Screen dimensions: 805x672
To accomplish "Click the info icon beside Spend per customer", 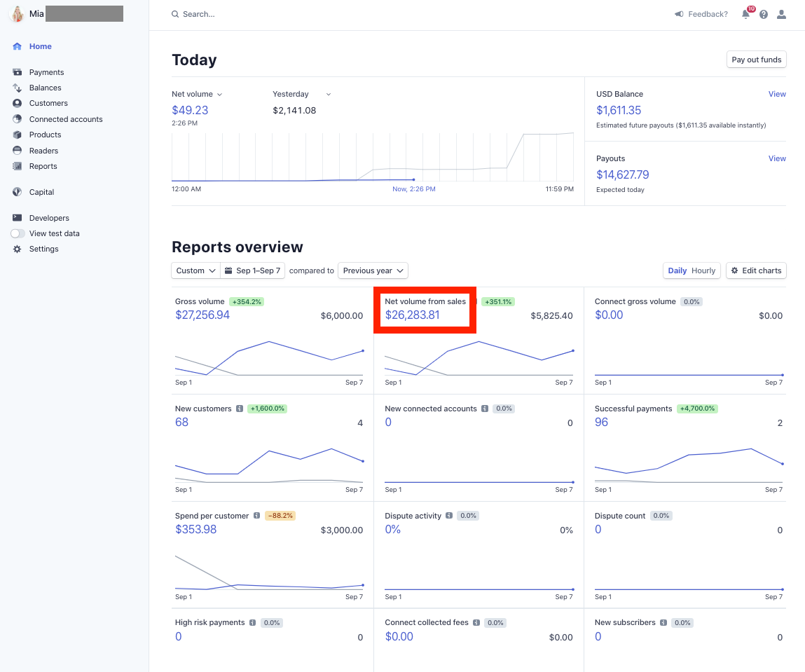I will pos(257,516).
